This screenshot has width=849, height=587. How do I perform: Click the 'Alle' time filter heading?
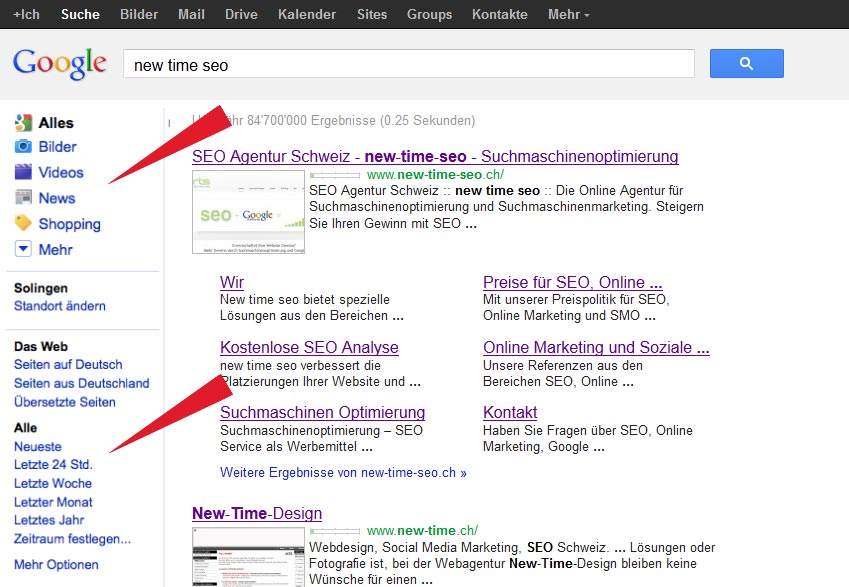tap(25, 428)
